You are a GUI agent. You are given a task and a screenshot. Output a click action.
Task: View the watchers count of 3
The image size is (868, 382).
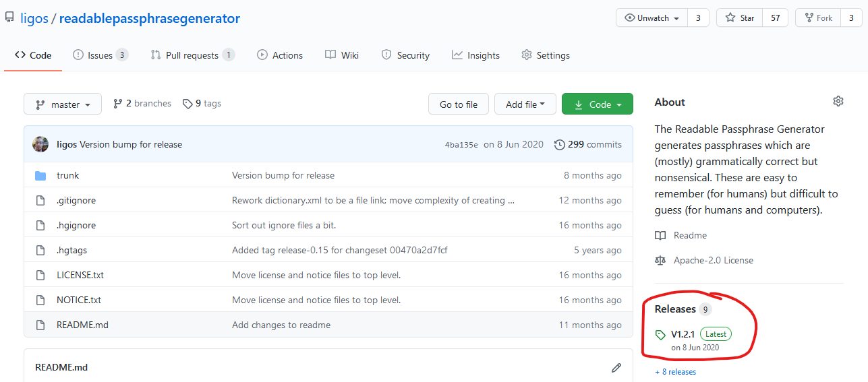click(x=698, y=18)
